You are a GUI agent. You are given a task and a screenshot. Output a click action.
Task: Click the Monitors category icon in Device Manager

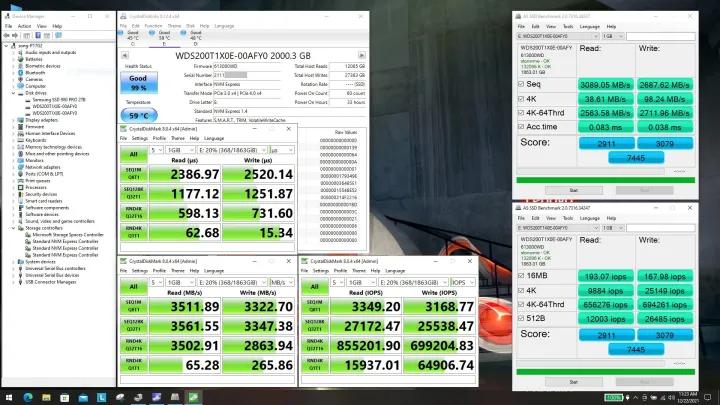pyautogui.click(x=21, y=160)
